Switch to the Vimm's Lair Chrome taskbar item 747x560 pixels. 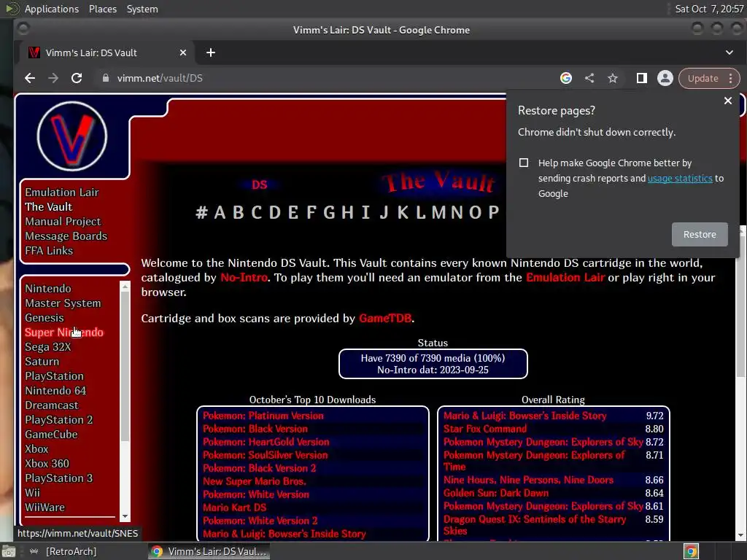209,551
